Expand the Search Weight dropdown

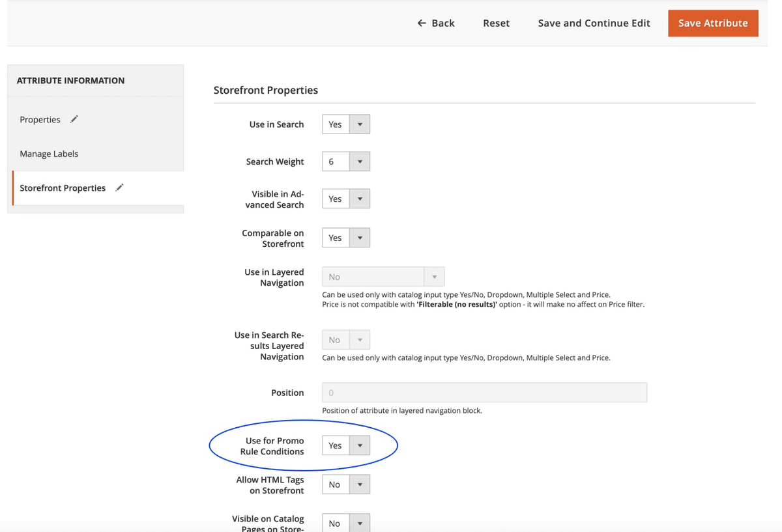pos(346,161)
